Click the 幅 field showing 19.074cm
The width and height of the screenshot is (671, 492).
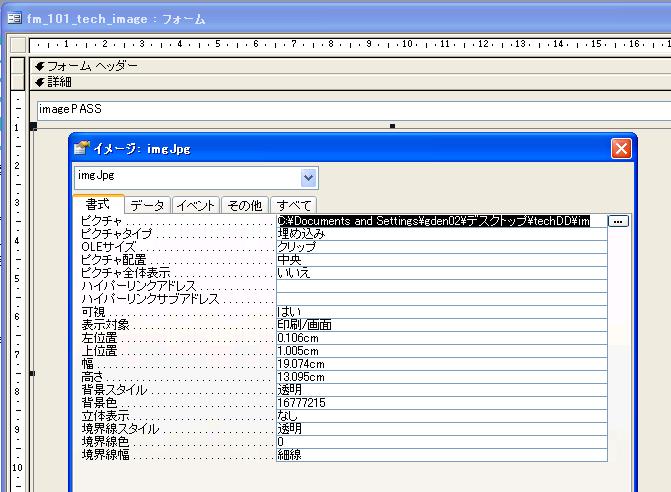(x=440, y=364)
